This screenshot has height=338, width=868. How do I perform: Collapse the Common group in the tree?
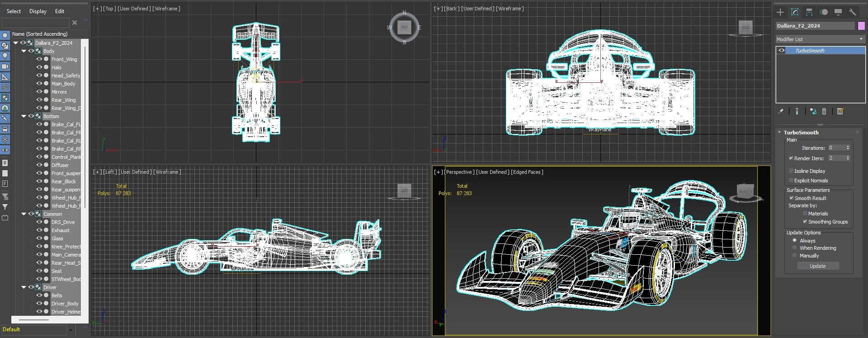coord(24,214)
